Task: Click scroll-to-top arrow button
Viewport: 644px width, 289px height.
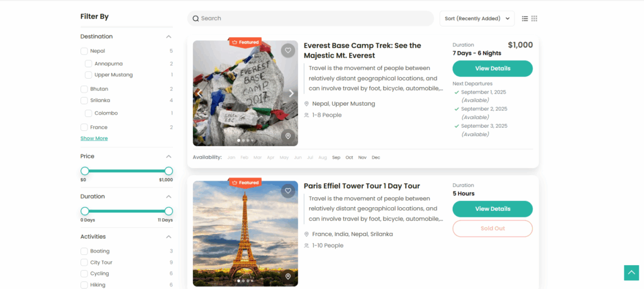Action: point(631,273)
